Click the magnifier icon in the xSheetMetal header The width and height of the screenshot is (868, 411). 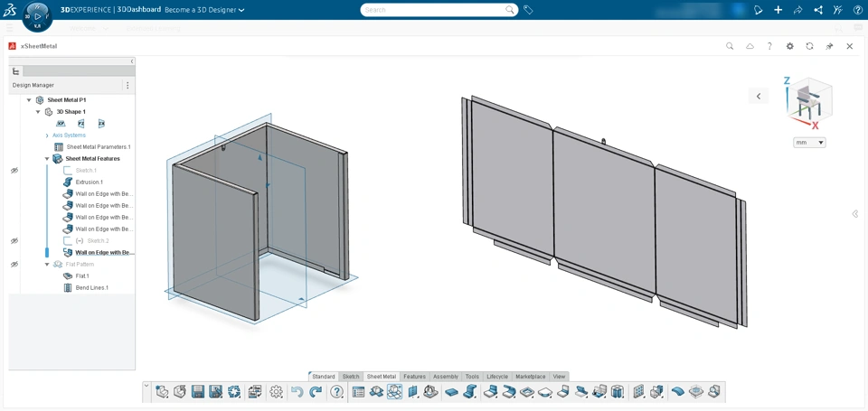click(x=730, y=46)
